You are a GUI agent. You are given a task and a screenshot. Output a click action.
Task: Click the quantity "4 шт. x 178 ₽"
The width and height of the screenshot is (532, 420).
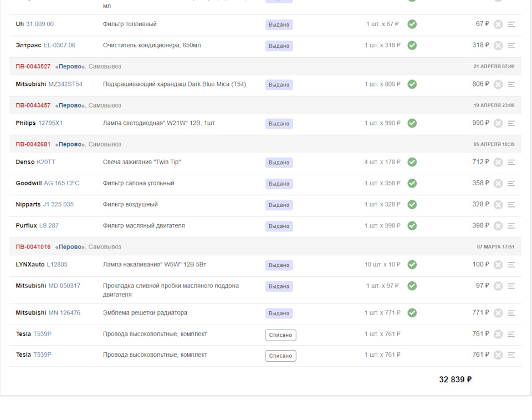382,162
